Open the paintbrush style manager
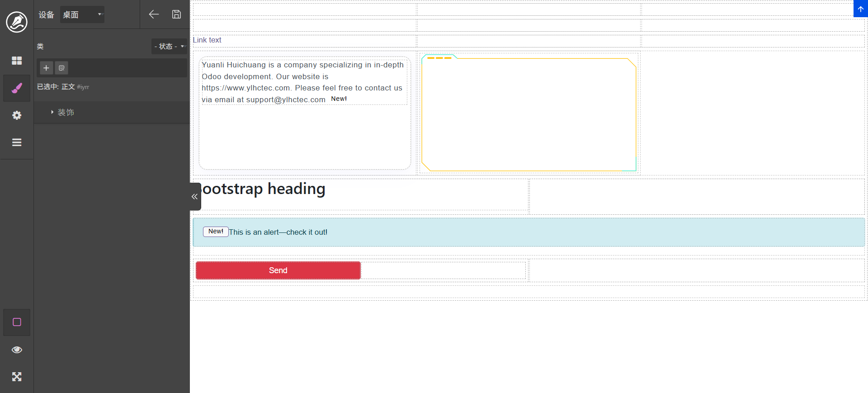The width and height of the screenshot is (868, 393). point(17,88)
